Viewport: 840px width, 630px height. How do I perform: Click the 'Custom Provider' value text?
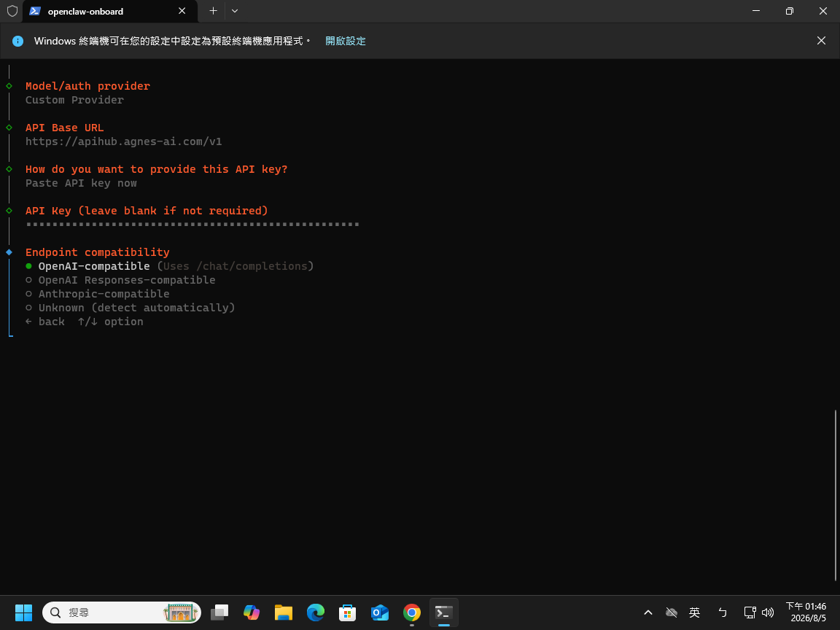74,100
